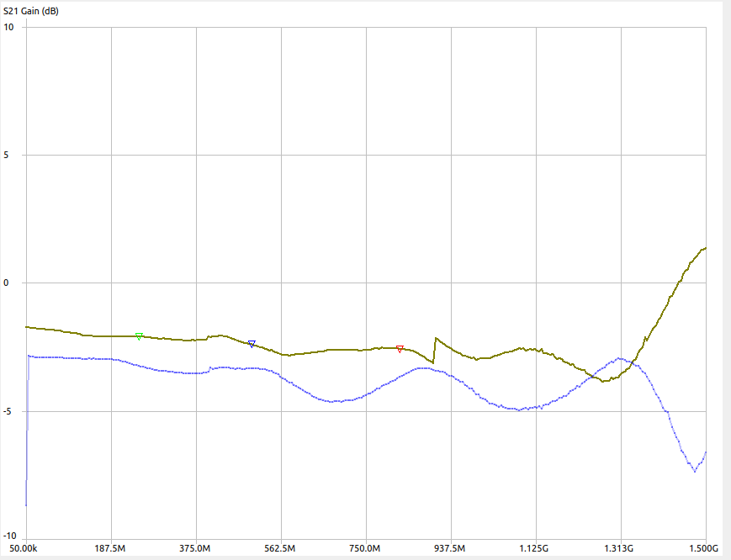This screenshot has width=731, height=560.
Task: Click the 1.500G stop frequency label
Action: [x=704, y=548]
